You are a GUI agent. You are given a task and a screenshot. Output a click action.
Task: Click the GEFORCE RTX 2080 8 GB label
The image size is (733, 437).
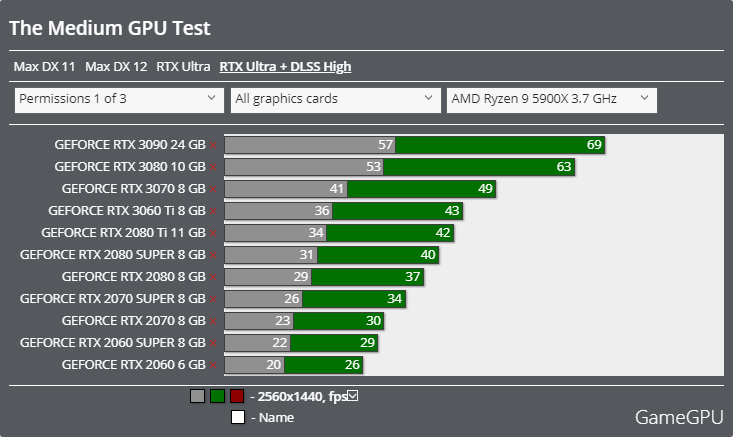[x=134, y=277]
